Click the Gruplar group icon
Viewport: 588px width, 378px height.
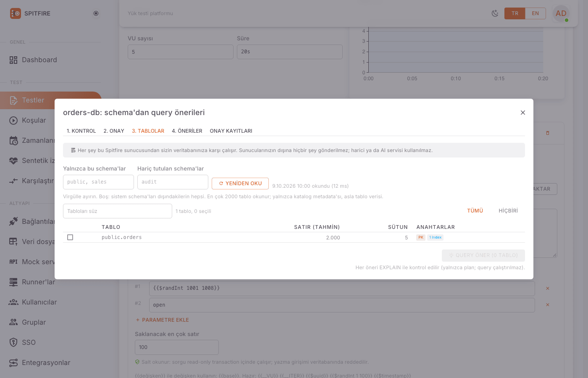pyautogui.click(x=13, y=322)
